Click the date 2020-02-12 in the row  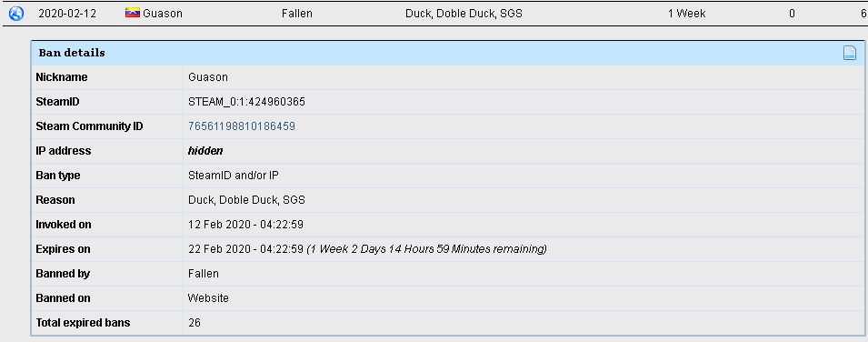(67, 14)
